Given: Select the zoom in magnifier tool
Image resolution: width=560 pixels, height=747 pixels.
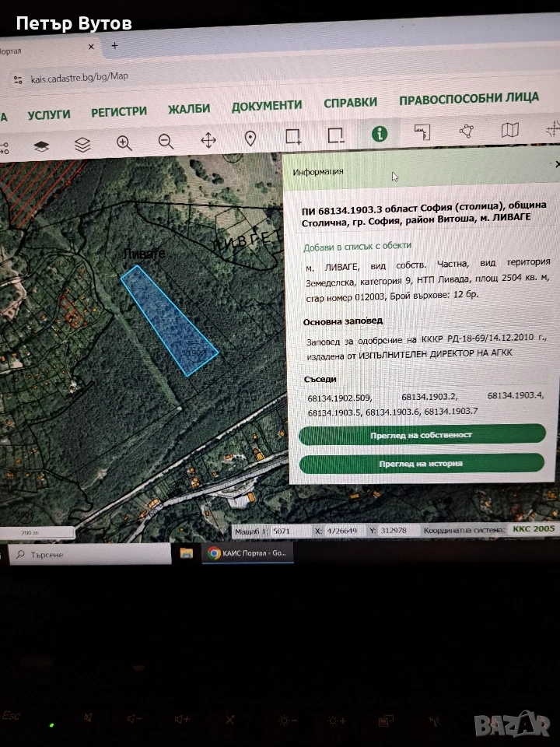Looking at the screenshot, I should pos(124,143).
